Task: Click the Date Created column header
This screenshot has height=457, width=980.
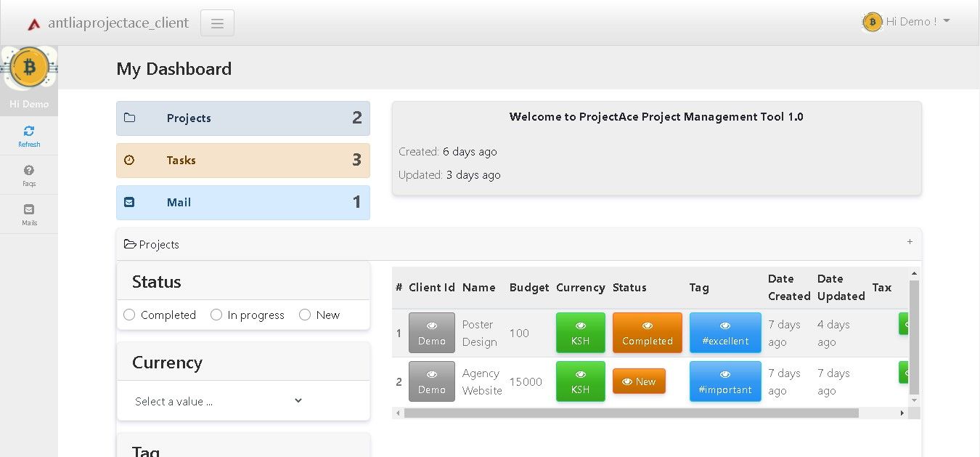Action: click(789, 288)
